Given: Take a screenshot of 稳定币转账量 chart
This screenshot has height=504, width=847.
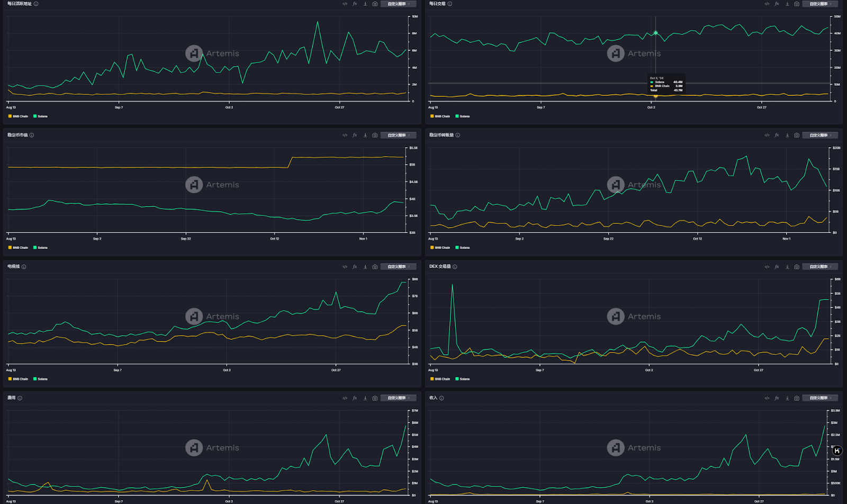Looking at the screenshot, I should coord(797,135).
